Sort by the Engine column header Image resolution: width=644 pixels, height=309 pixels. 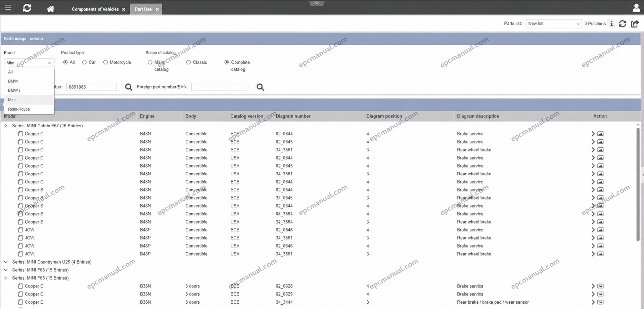147,116
